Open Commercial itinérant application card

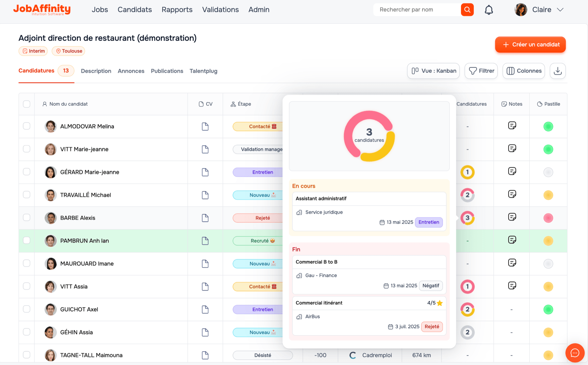click(x=369, y=316)
